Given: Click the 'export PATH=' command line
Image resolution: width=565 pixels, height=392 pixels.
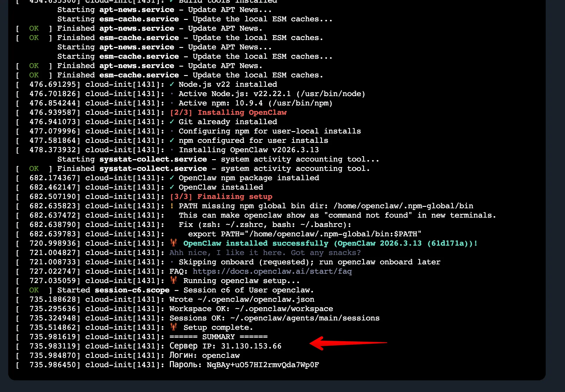Looking at the screenshot, I should (304, 234).
